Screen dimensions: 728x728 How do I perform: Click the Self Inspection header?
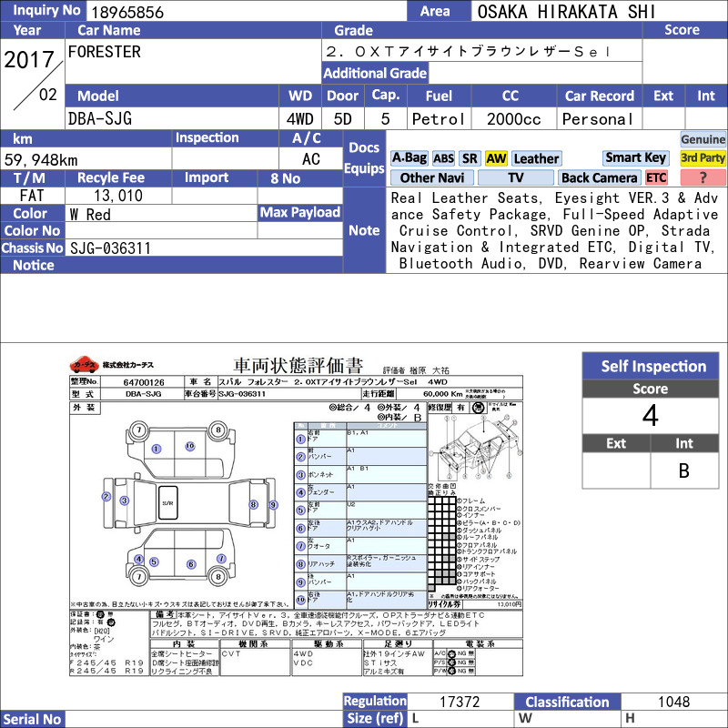[651, 366]
